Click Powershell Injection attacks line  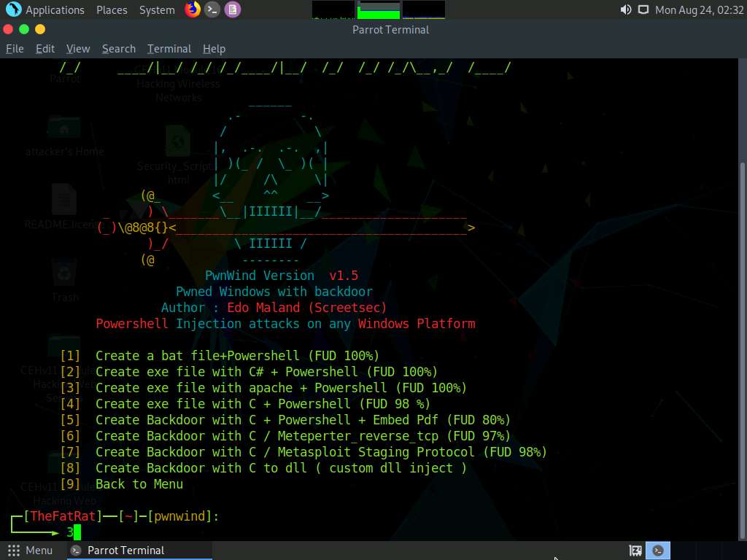285,324
